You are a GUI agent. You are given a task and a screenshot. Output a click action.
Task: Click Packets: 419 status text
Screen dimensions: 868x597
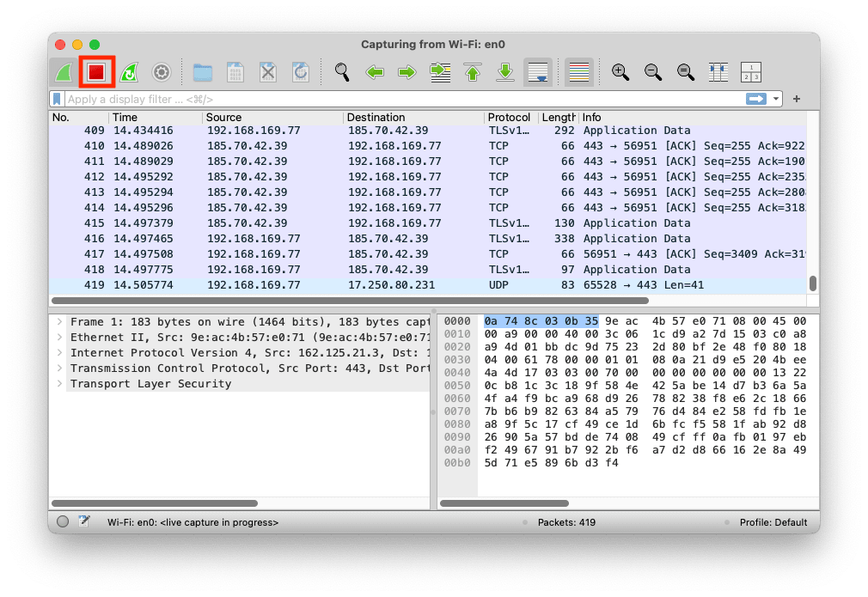[x=566, y=522]
